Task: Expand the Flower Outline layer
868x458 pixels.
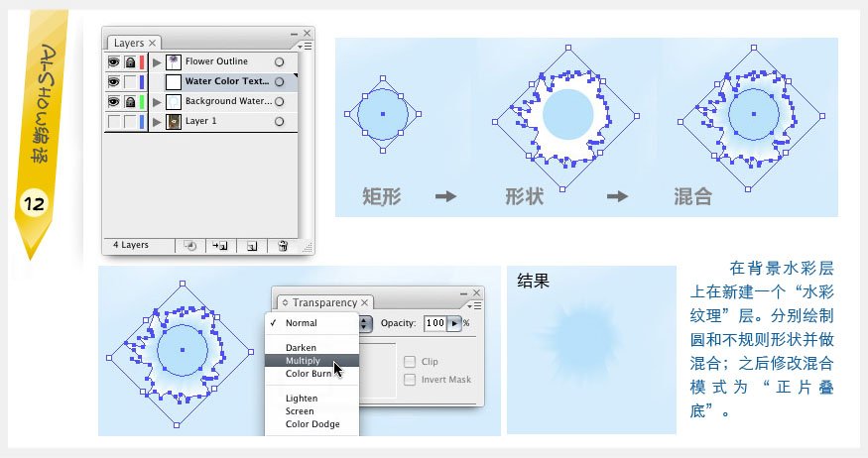Action: pyautogui.click(x=157, y=61)
